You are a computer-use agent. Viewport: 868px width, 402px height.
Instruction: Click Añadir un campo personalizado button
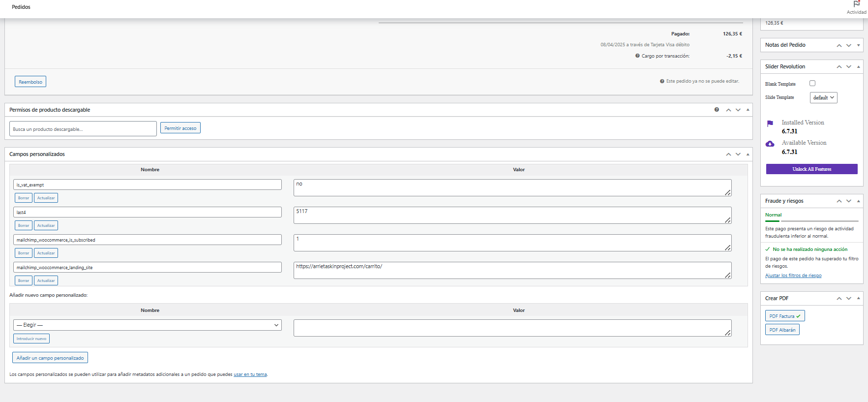pos(50,358)
